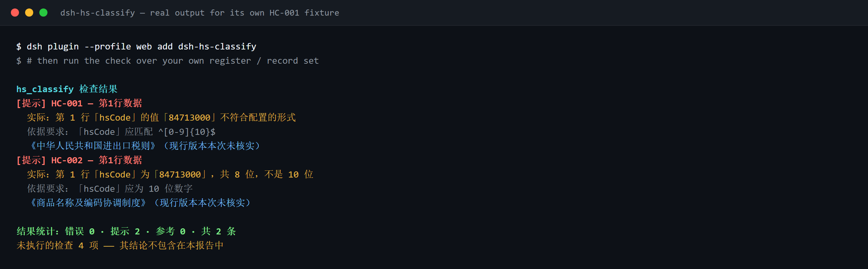Viewport: 868px width, 269px height.
Task: Click the '# then run the check' comment line
Action: [167, 61]
